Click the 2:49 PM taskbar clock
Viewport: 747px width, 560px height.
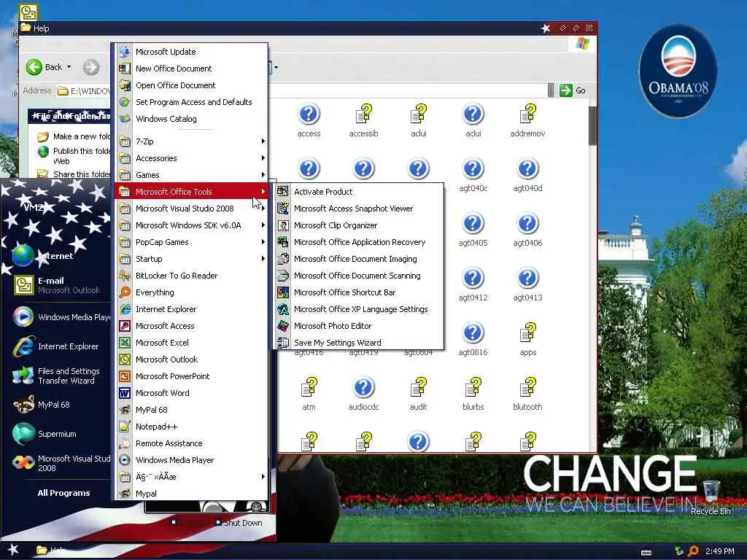coord(720,551)
